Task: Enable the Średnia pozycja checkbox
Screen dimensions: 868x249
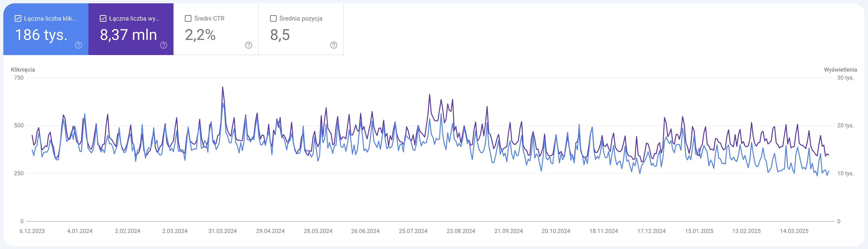Action: pyautogui.click(x=273, y=18)
